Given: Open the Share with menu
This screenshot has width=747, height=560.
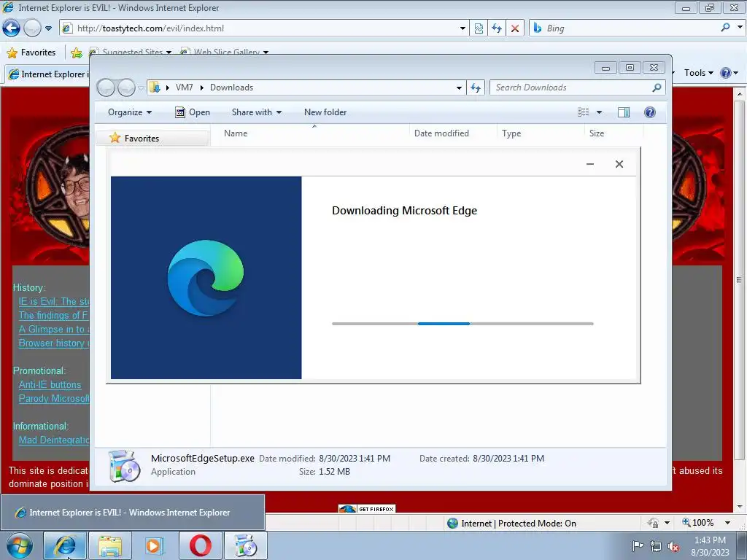Looking at the screenshot, I should pyautogui.click(x=256, y=112).
